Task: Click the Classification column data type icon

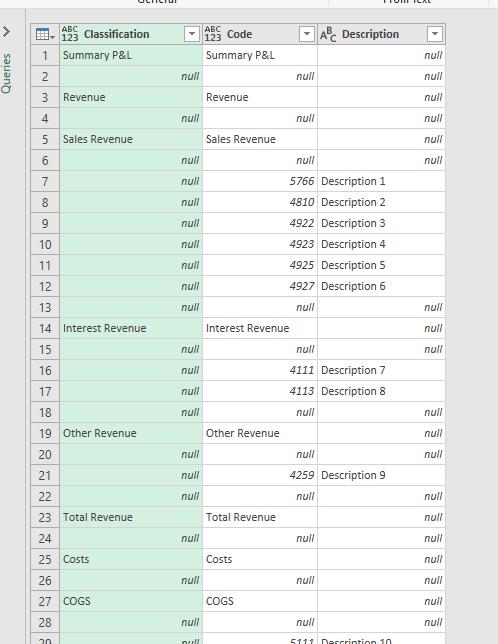Action: pyautogui.click(x=70, y=34)
